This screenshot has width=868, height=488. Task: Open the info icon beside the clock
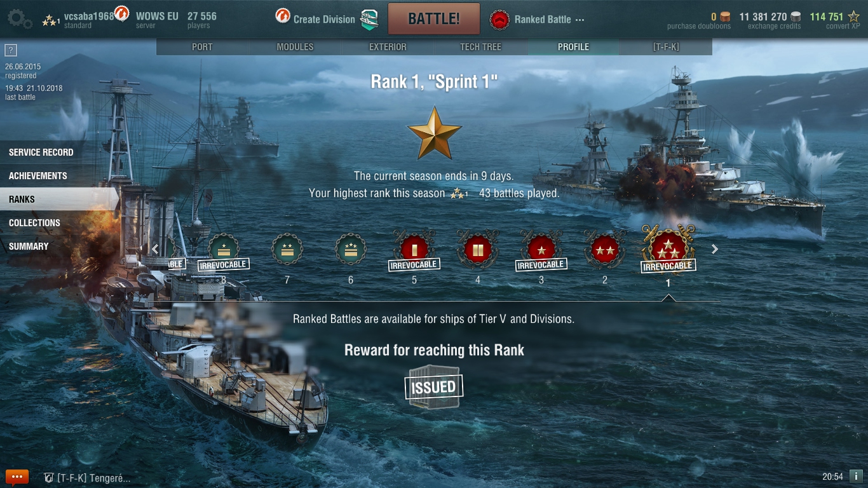[x=856, y=476]
